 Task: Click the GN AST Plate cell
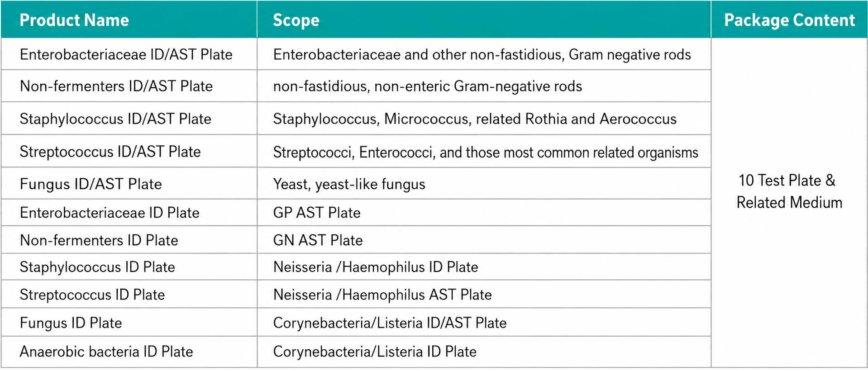(x=484, y=240)
